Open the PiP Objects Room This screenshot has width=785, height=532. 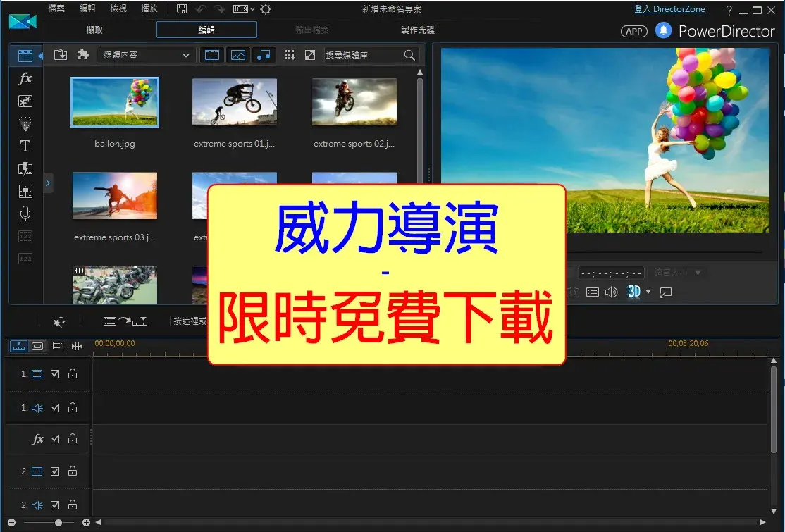pos(25,101)
